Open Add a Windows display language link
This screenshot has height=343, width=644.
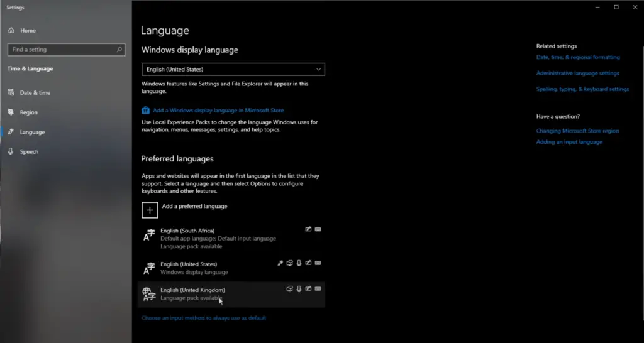point(218,111)
